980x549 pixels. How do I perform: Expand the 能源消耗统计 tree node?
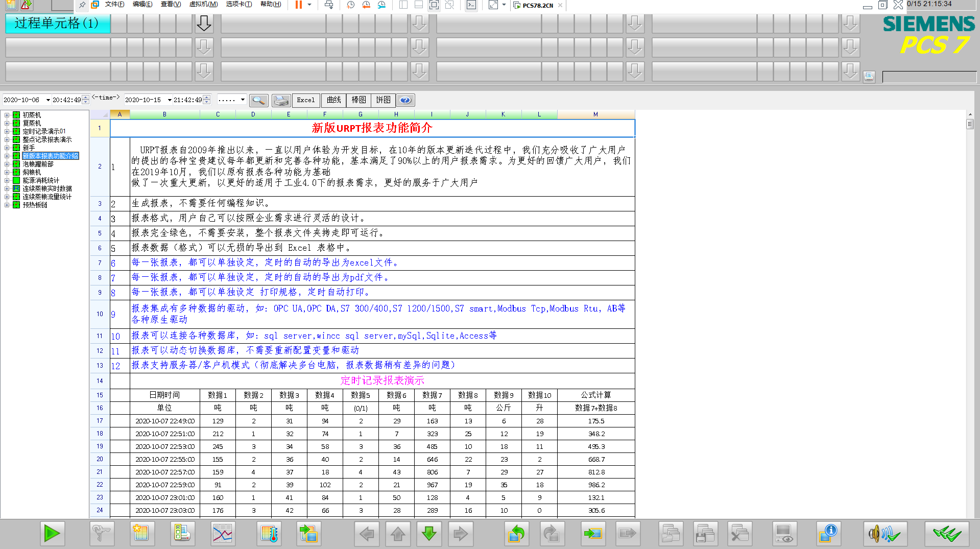click(7, 181)
